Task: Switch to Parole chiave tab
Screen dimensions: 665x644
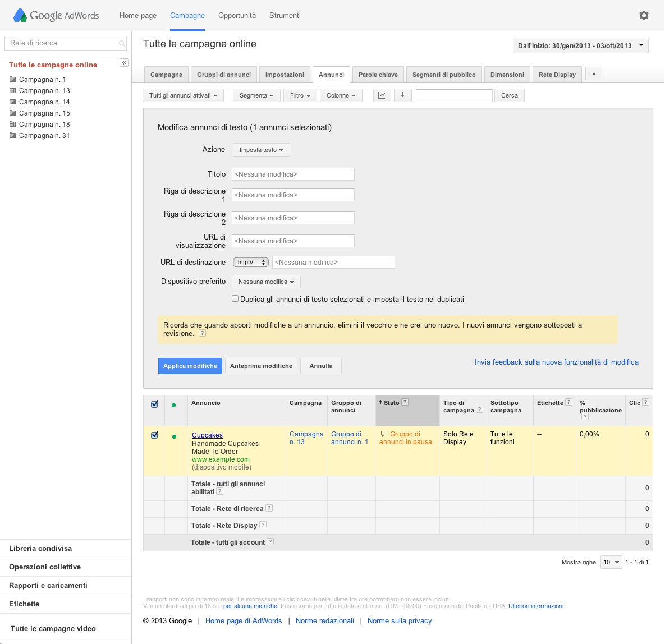Action: pyautogui.click(x=378, y=75)
